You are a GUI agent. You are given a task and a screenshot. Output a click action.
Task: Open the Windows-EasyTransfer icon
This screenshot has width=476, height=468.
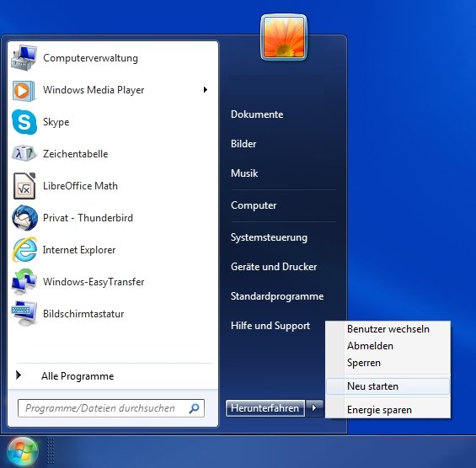pos(24,282)
